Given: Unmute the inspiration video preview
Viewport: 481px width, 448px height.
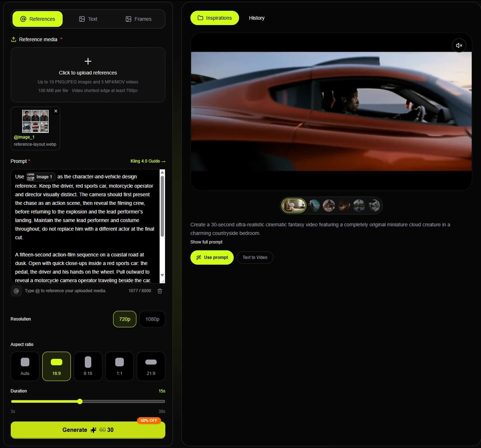Looking at the screenshot, I should tap(459, 45).
